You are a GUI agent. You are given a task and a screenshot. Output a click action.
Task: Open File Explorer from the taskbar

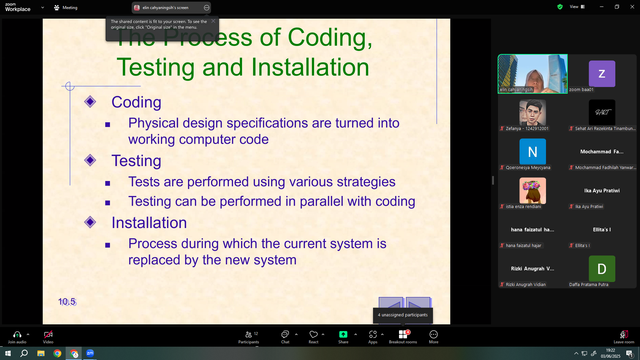tap(41, 353)
